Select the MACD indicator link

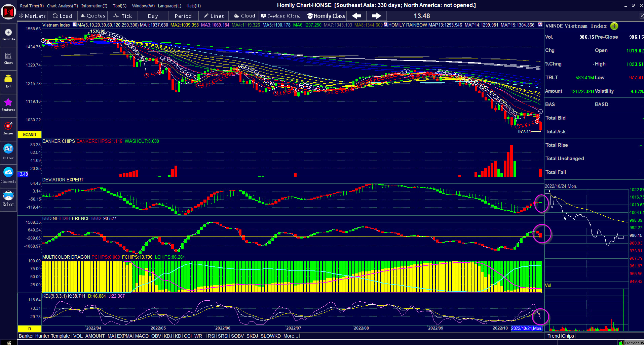142,336
